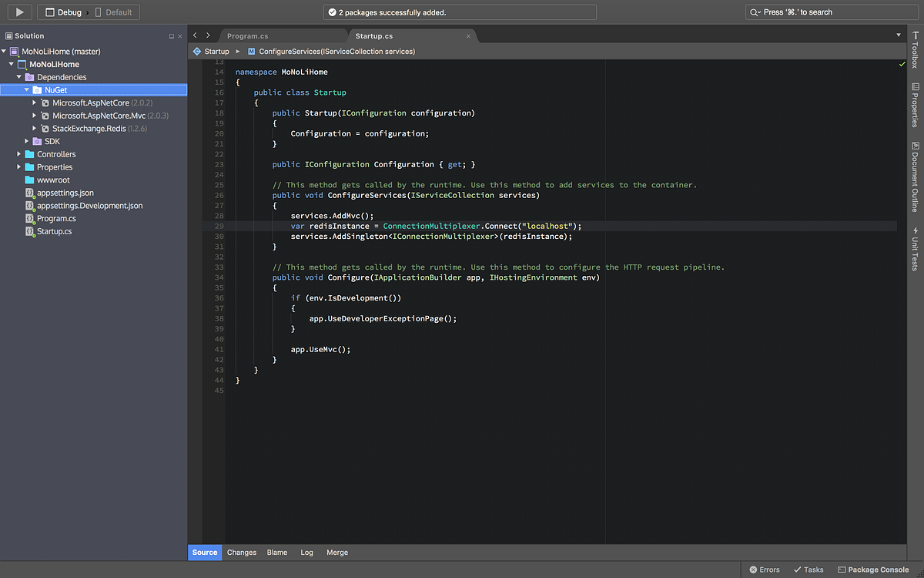Viewport: 924px width, 578px height.
Task: Navigate back with the left chevron arrow
Action: click(196, 35)
